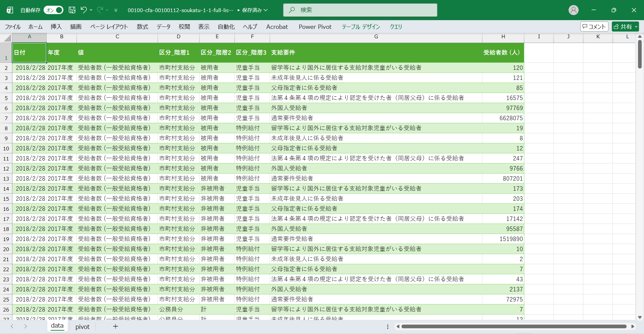Switch to the テーブル デザイン tab

361,27
